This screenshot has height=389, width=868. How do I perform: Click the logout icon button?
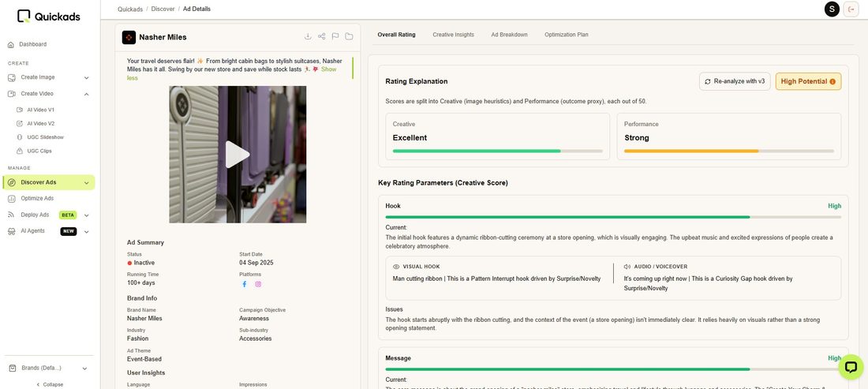pyautogui.click(x=851, y=9)
